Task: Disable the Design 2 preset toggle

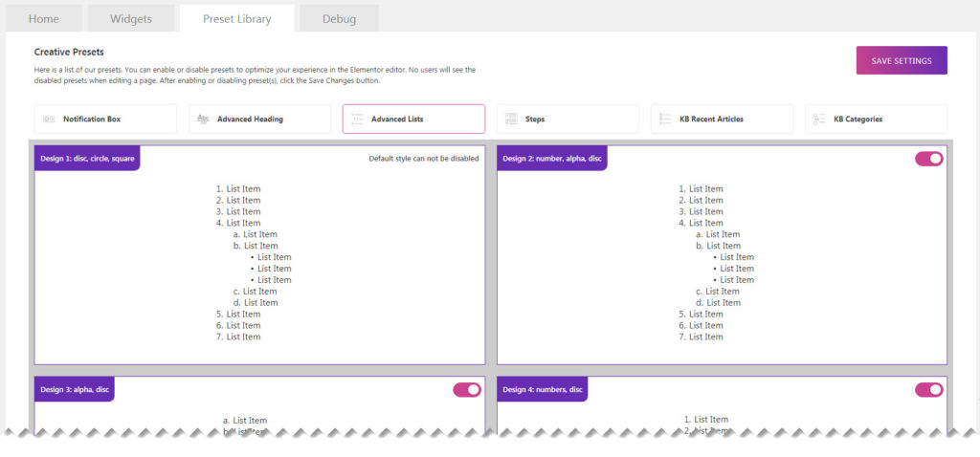Action: [x=928, y=159]
